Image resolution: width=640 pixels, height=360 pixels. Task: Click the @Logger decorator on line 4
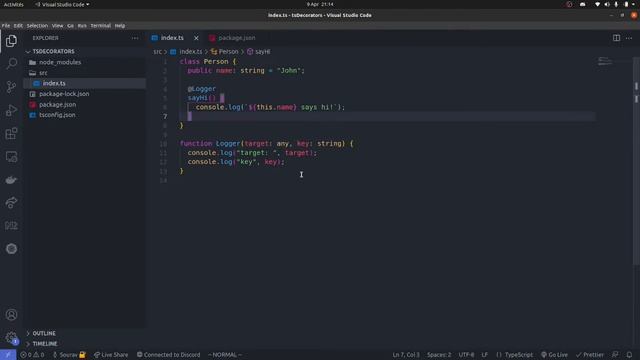click(x=202, y=89)
